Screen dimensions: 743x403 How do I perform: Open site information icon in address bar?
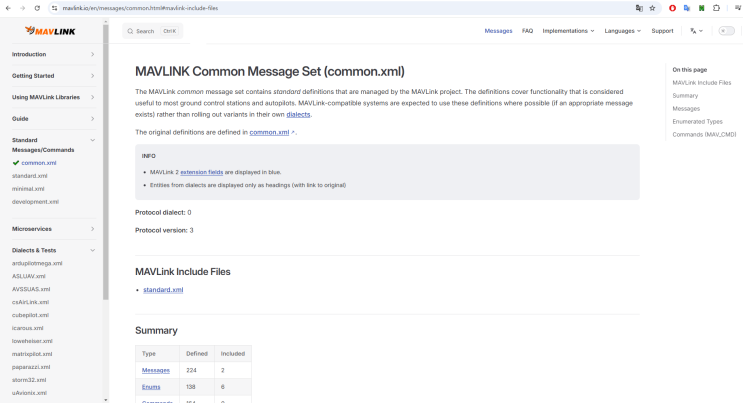click(x=54, y=8)
